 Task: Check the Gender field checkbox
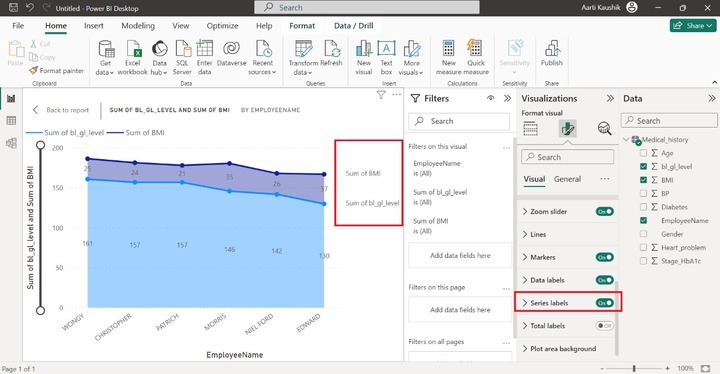pos(643,234)
